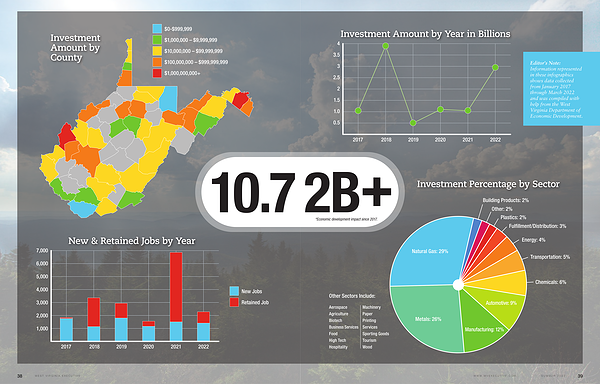Click the 10.72B+ headline figure
600x384 pixels.
(301, 192)
